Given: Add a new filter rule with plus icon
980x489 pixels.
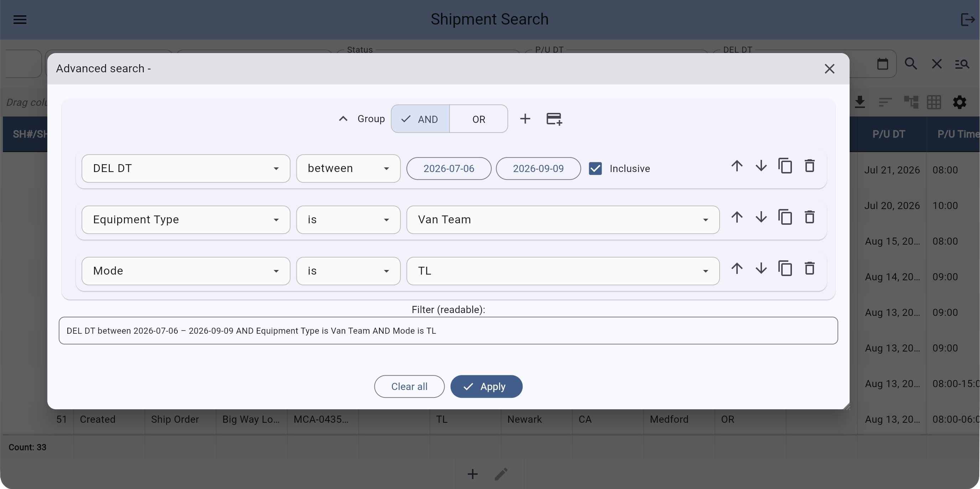Looking at the screenshot, I should coord(525,119).
